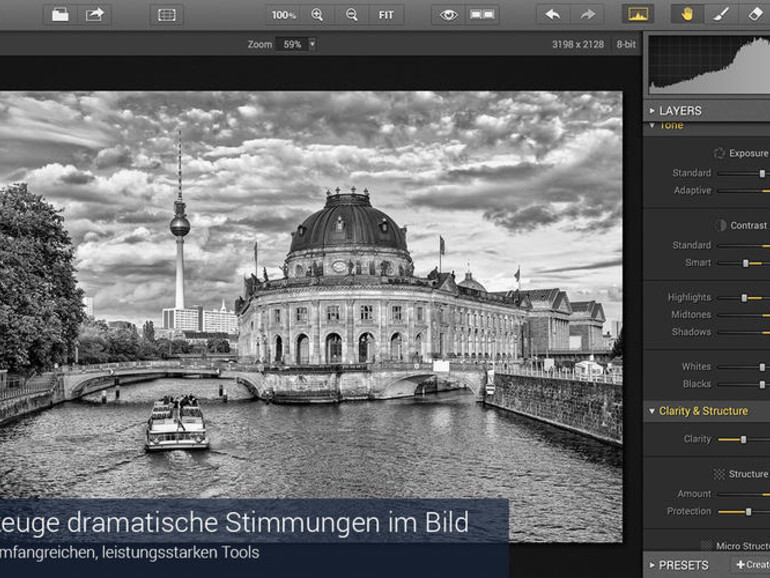Click the undo arrow icon

click(553, 14)
